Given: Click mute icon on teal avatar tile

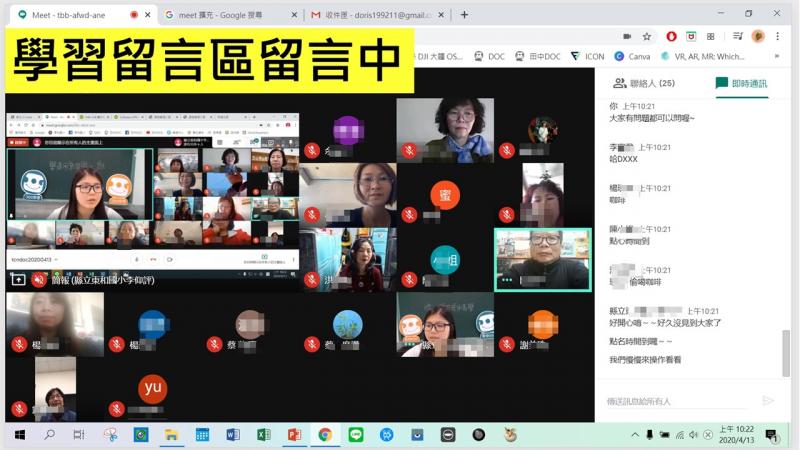Looking at the screenshot, I should pos(409,279).
